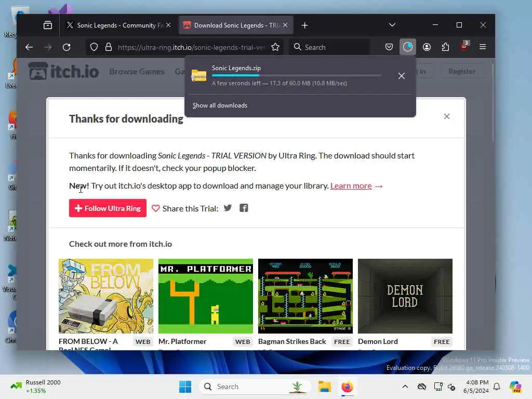Open Show all downloads
532x399 pixels.
coord(220,105)
